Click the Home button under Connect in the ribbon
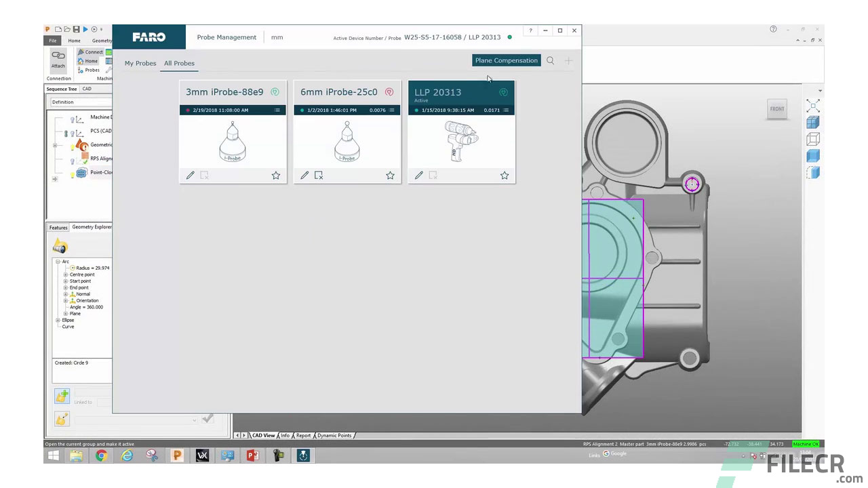This screenshot has height=488, width=868. pos(87,61)
